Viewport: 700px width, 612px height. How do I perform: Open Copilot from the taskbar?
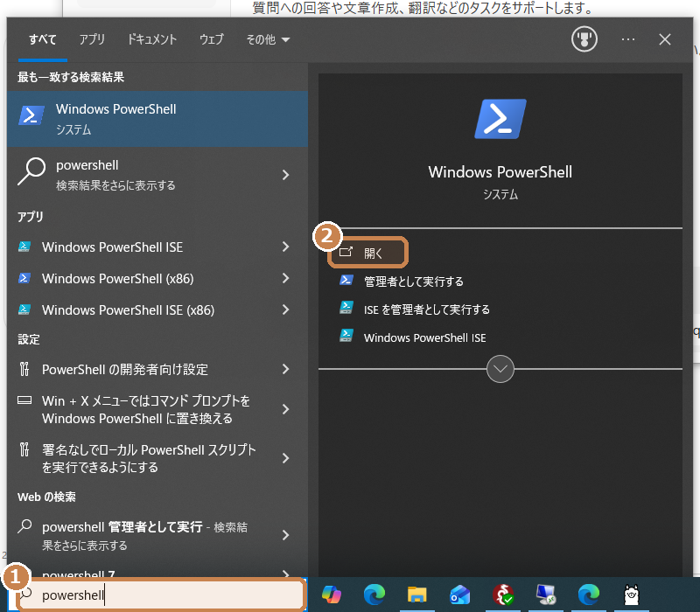(x=332, y=595)
